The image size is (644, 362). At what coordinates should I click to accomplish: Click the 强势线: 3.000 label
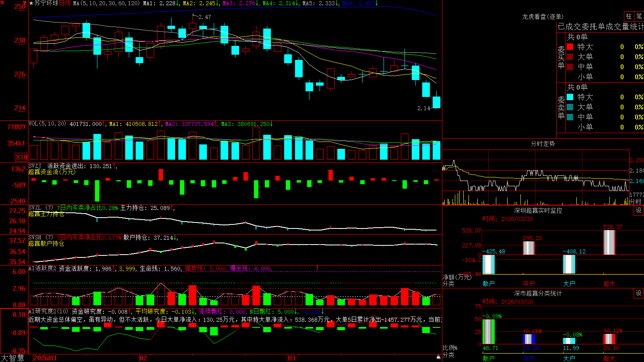point(205,268)
